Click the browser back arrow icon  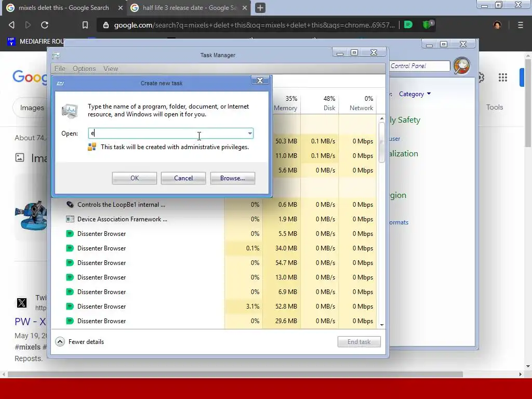(11, 25)
